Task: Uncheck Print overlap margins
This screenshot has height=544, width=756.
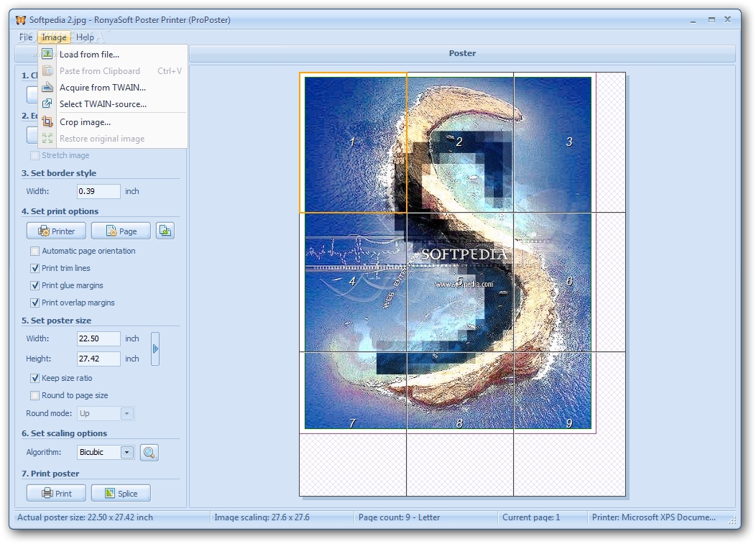Action: point(34,303)
